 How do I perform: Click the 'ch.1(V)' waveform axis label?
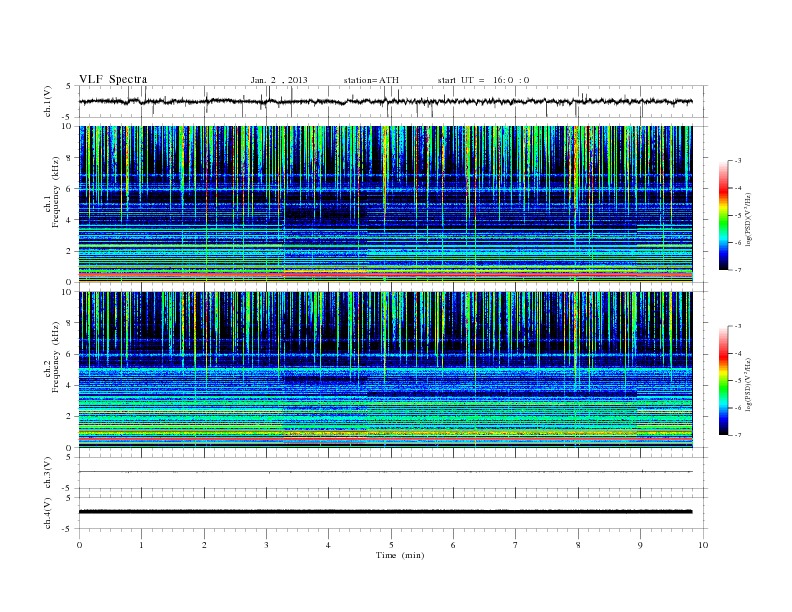click(x=47, y=101)
